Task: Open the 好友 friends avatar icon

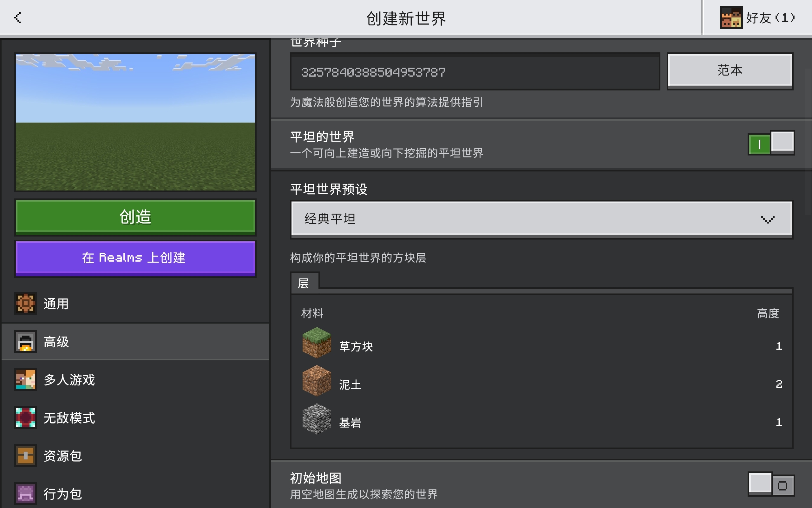Action: click(731, 17)
